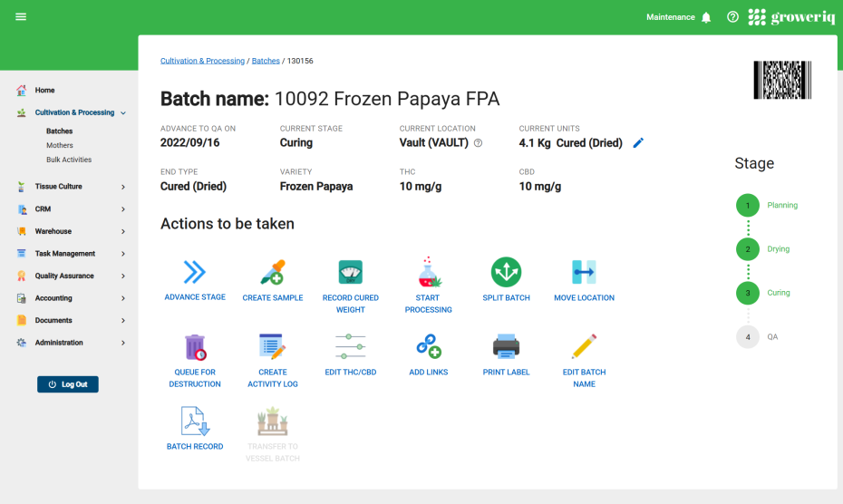Click the batch name text 10092 Frozen Papaya FPA
Image resolution: width=843 pixels, height=504 pixels.
pos(387,99)
